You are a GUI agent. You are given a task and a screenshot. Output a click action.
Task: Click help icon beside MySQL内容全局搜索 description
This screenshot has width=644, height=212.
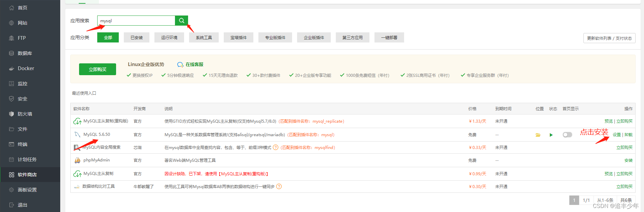[276, 147]
